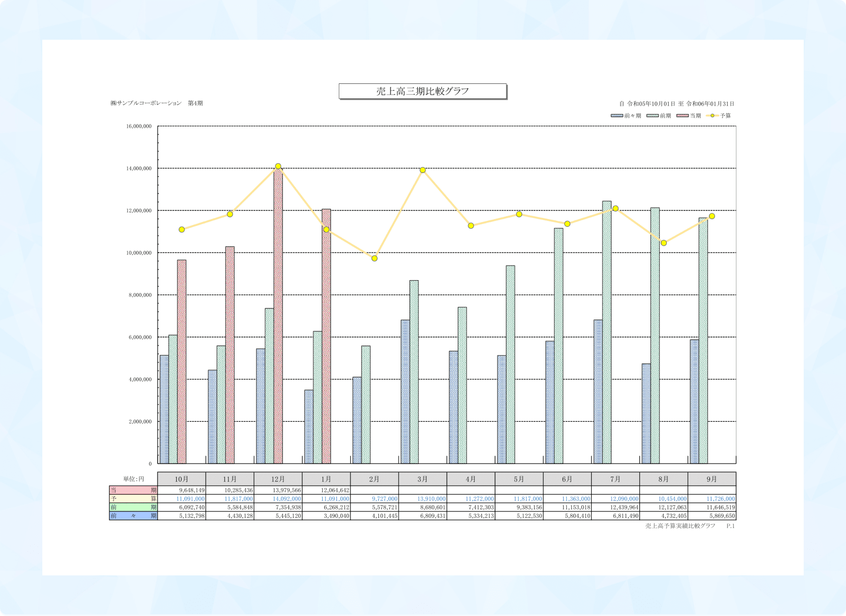Screen dimensions: 846x616
Task: Click the budget cell 13,910,000
Action: [x=423, y=498]
